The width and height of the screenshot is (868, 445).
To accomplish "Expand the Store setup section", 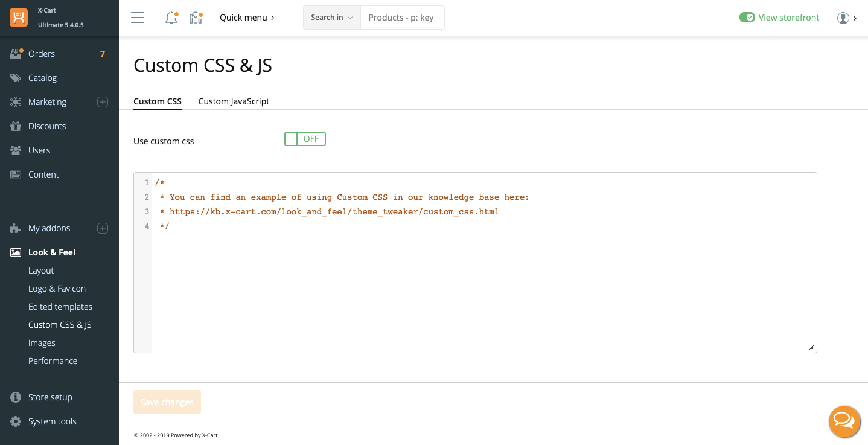I will 50,397.
